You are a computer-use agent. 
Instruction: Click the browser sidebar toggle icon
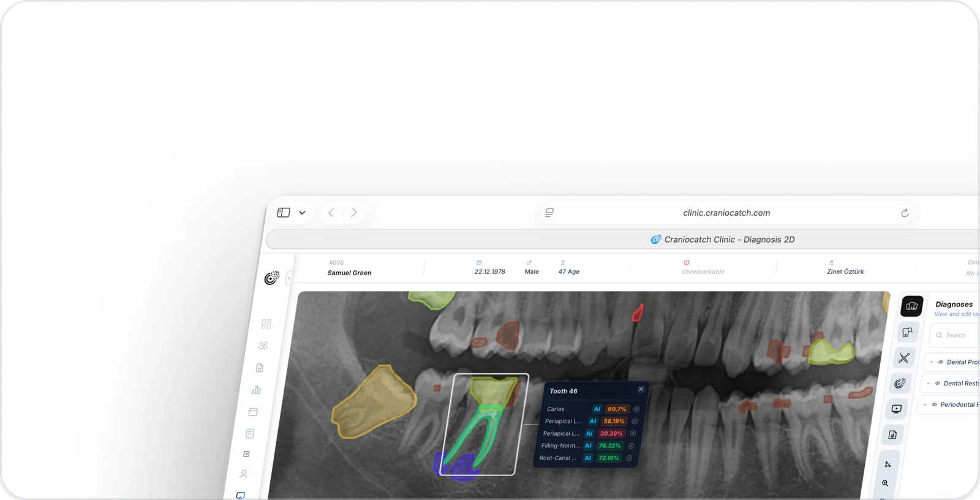point(284,213)
